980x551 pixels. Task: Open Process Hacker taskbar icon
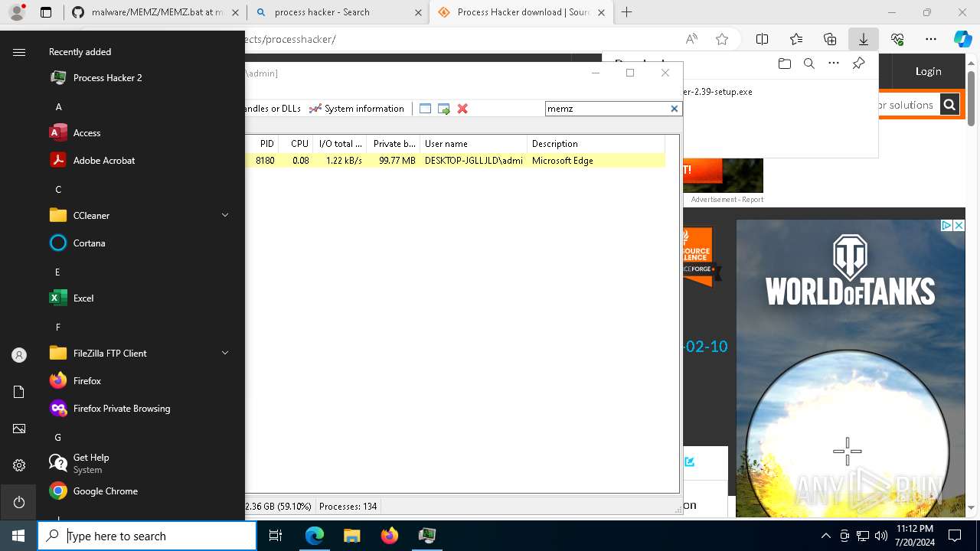click(x=426, y=536)
